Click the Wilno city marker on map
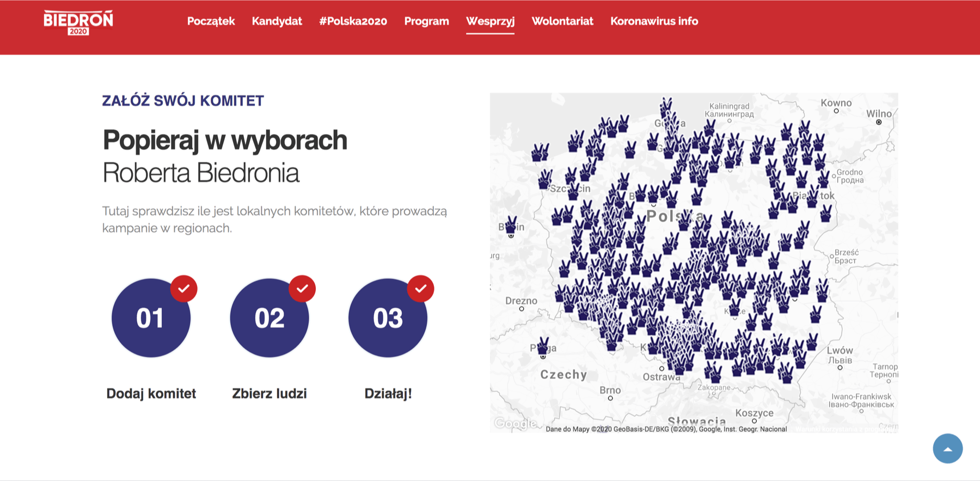The width and height of the screenshot is (980, 481). (x=879, y=122)
